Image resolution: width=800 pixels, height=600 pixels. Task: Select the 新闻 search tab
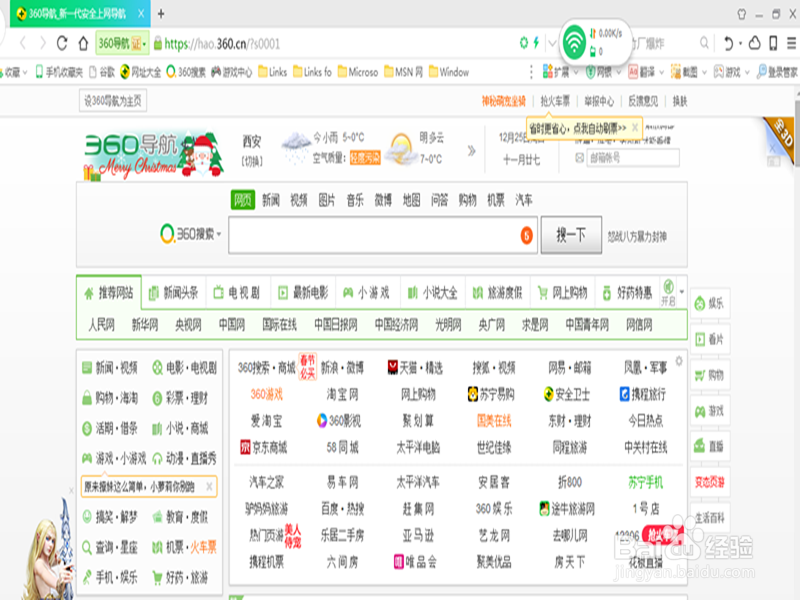[x=270, y=200]
